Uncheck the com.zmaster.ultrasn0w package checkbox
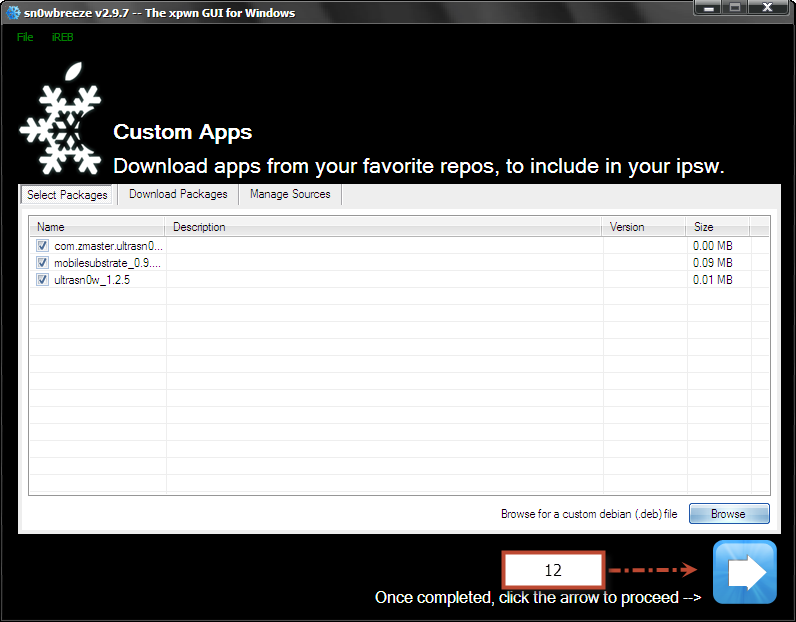This screenshot has height=622, width=796. click(43, 245)
